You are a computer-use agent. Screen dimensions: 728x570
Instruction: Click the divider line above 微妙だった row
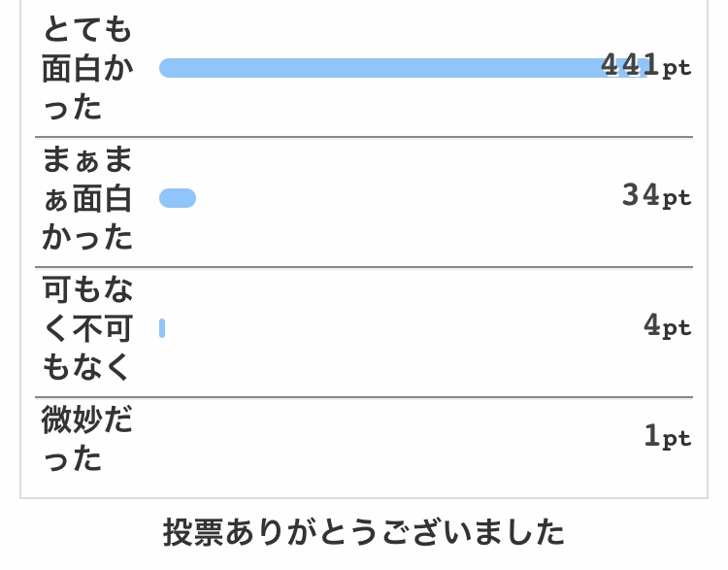364,397
